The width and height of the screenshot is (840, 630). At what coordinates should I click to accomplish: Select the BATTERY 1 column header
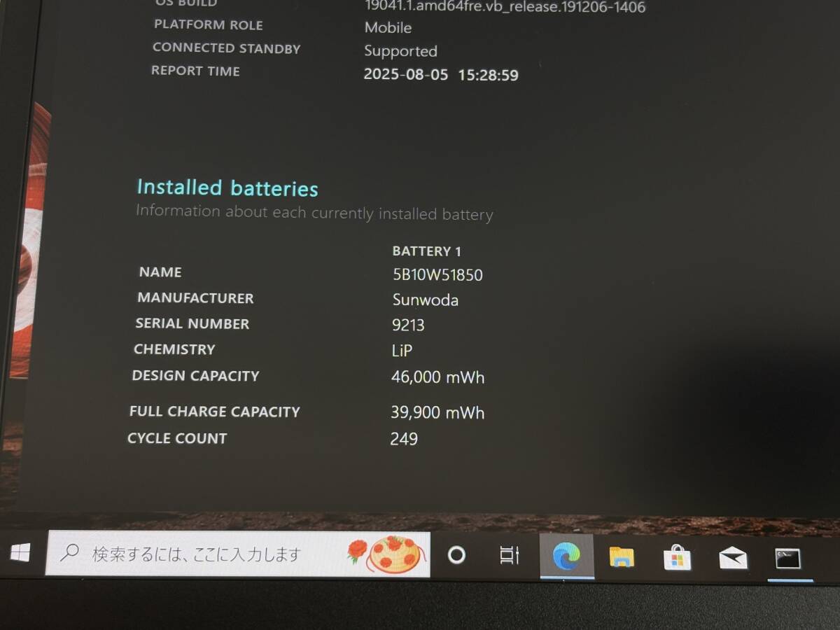click(426, 251)
